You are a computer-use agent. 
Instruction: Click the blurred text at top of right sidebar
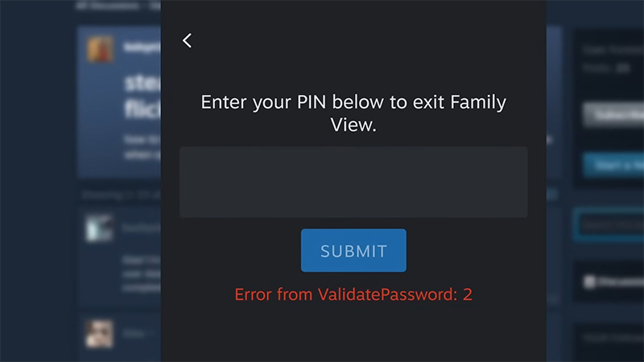[612, 58]
